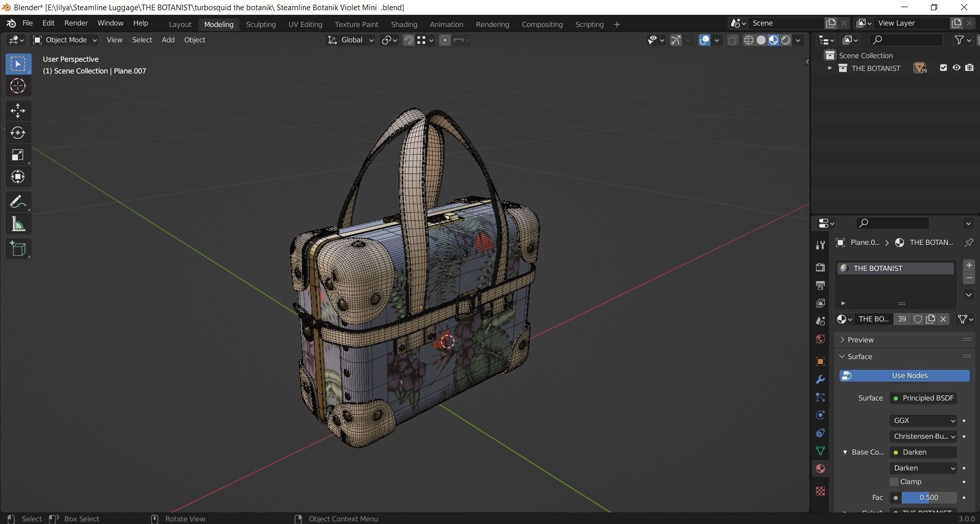Select the Select Box tool
This screenshot has width=980, height=524.
(18, 64)
